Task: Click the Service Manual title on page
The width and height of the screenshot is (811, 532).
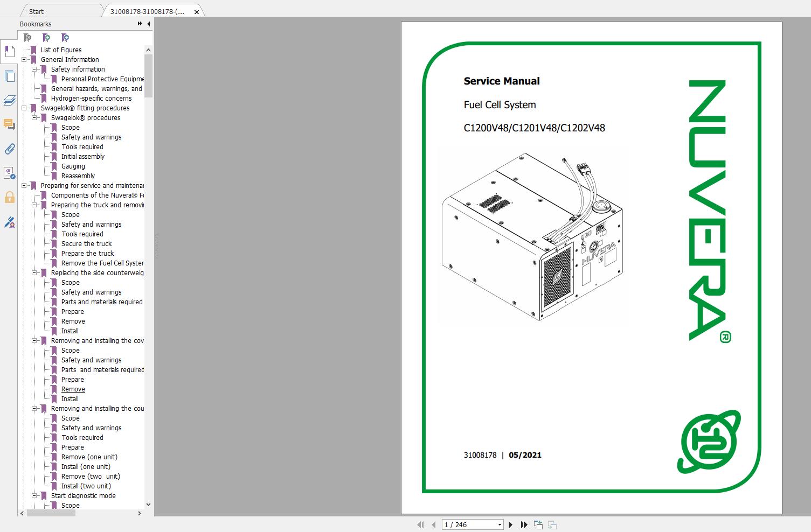Action: [502, 81]
